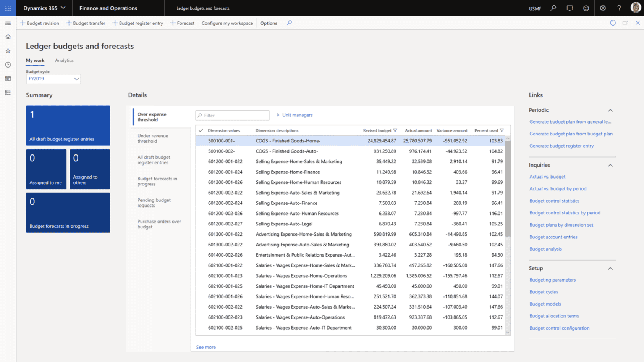Open Generate budget register entry link

click(561, 146)
